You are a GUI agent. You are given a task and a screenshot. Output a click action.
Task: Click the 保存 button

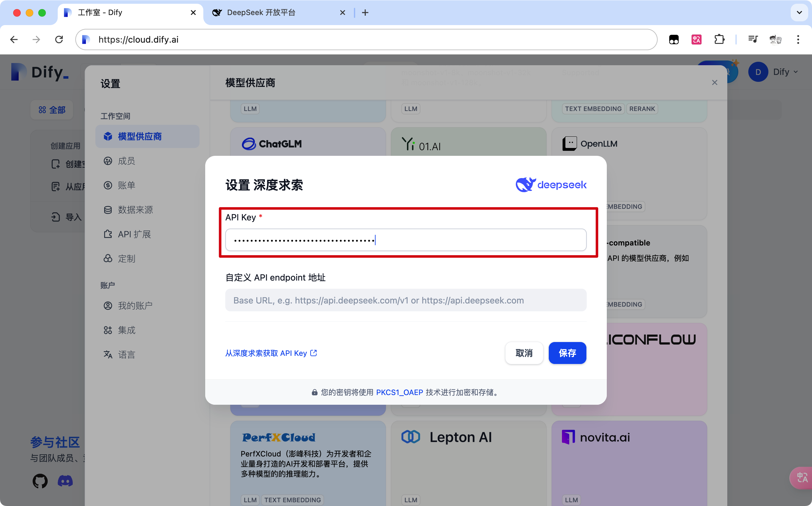567,353
